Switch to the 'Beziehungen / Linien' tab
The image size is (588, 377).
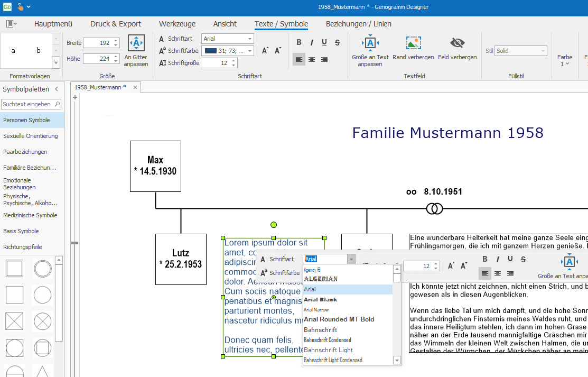coord(358,24)
